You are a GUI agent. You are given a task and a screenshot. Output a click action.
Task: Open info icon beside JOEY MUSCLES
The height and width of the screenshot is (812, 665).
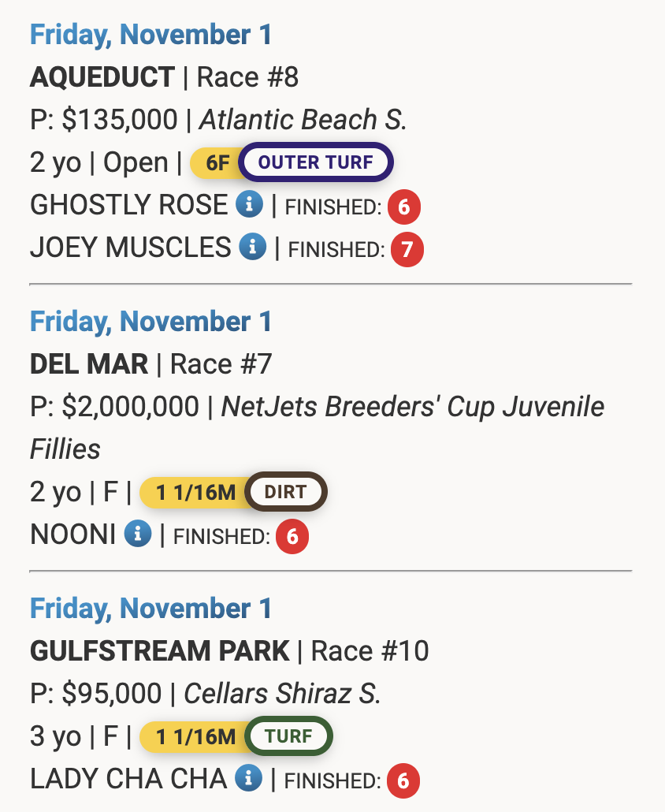(x=252, y=248)
